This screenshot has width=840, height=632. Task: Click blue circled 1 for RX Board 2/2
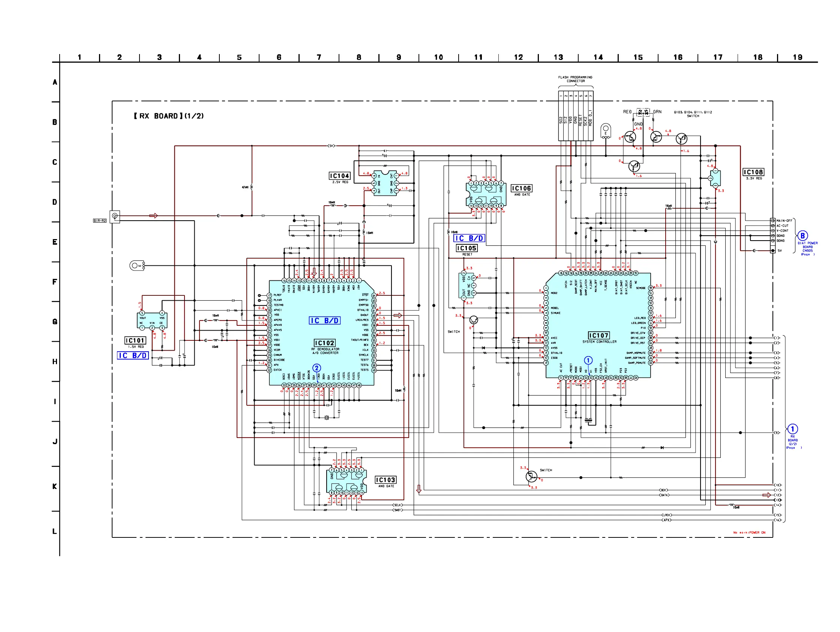coord(792,429)
